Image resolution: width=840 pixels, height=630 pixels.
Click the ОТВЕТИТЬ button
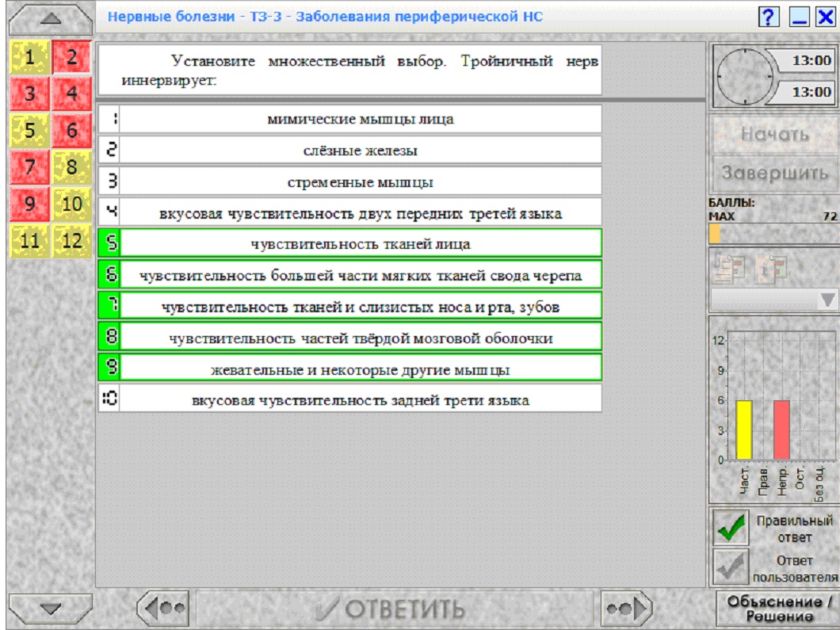(x=395, y=609)
